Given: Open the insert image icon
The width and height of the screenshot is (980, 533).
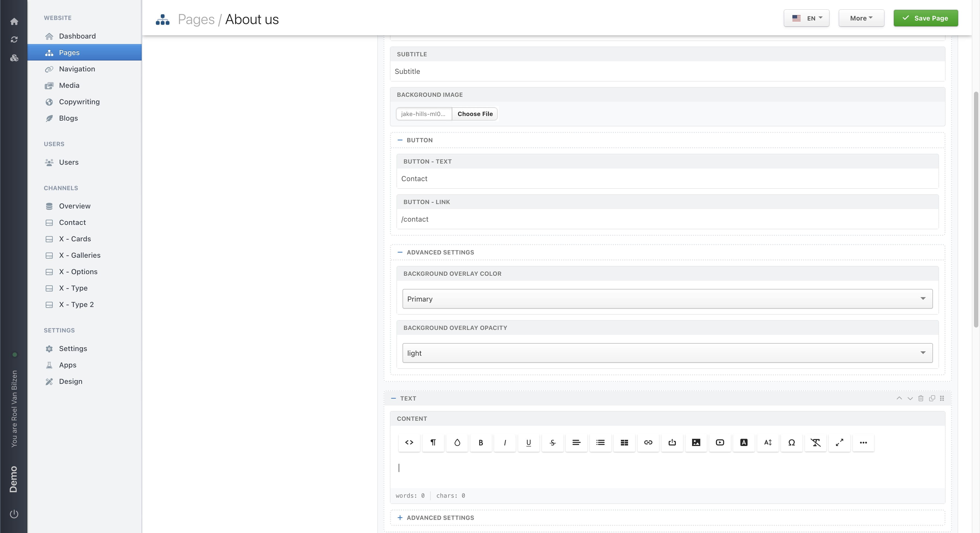Looking at the screenshot, I should 696,442.
